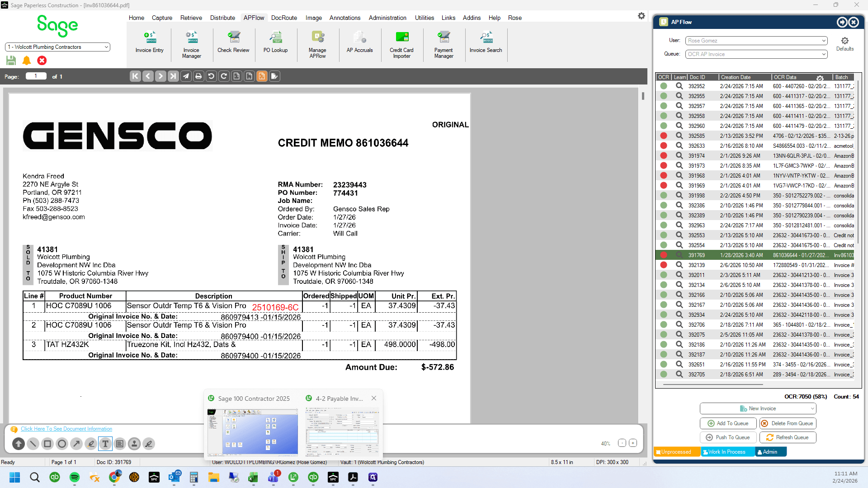The width and height of the screenshot is (868, 488).
Task: Open the Annotations menu
Action: coord(345,18)
